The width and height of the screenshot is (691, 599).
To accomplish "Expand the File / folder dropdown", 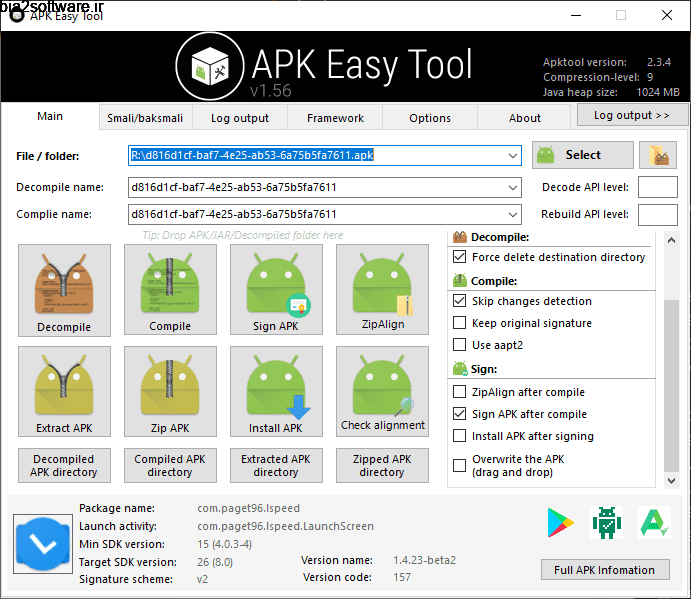I will [x=513, y=156].
